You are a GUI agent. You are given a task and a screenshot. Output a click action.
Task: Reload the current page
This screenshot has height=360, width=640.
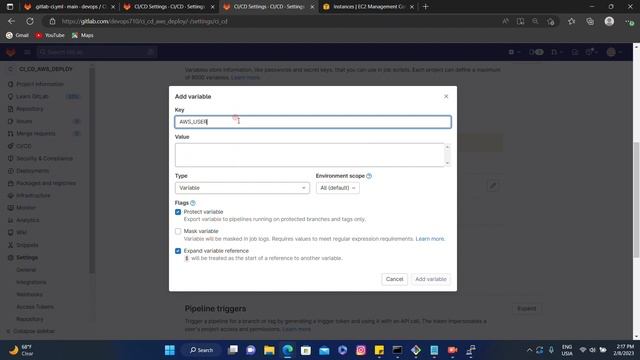pos(30,21)
